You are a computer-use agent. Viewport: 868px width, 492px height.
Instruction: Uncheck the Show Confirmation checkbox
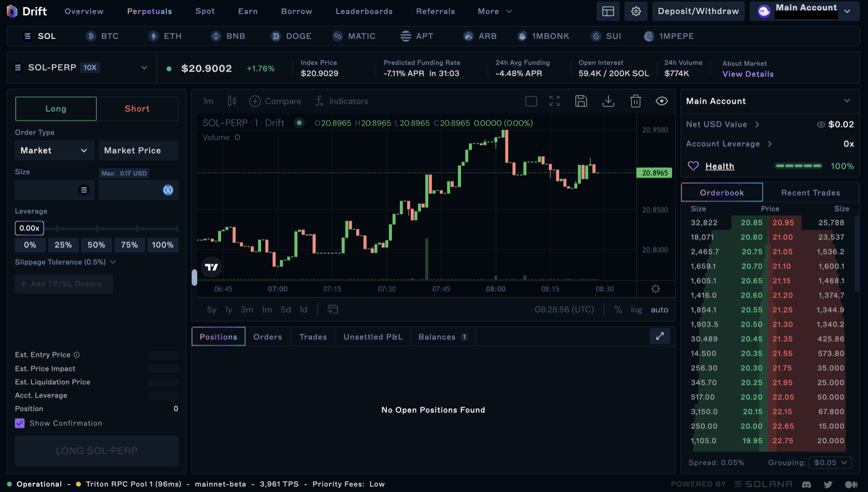(x=20, y=423)
